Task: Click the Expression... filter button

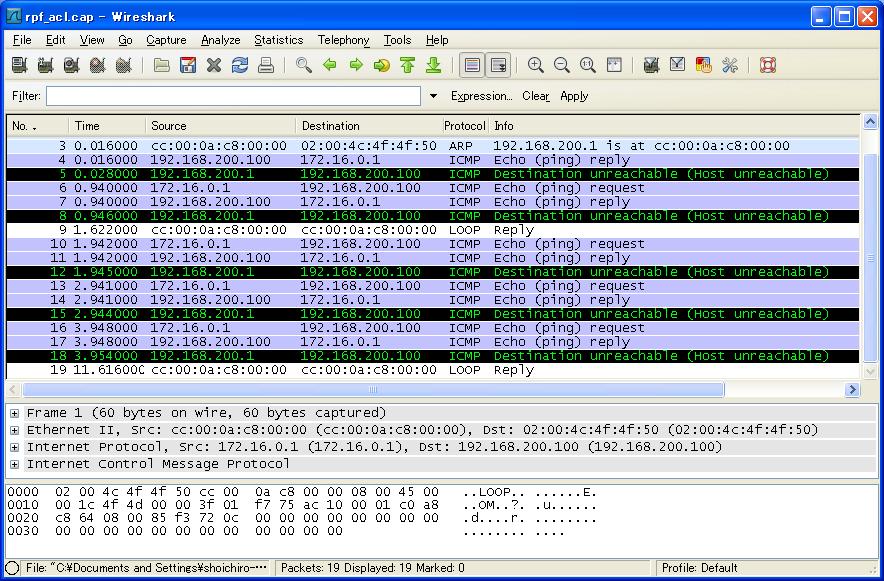Action: pyautogui.click(x=481, y=96)
